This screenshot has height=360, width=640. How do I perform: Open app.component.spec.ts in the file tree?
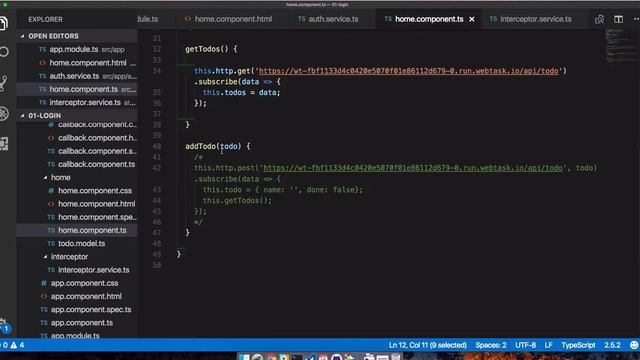click(x=77, y=309)
